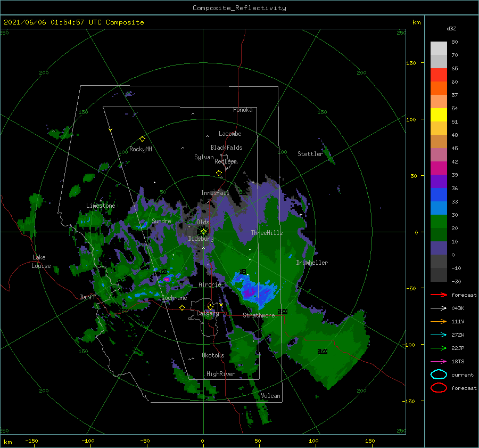Select the Banff label
The width and height of the screenshot is (479, 448).
click(88, 297)
